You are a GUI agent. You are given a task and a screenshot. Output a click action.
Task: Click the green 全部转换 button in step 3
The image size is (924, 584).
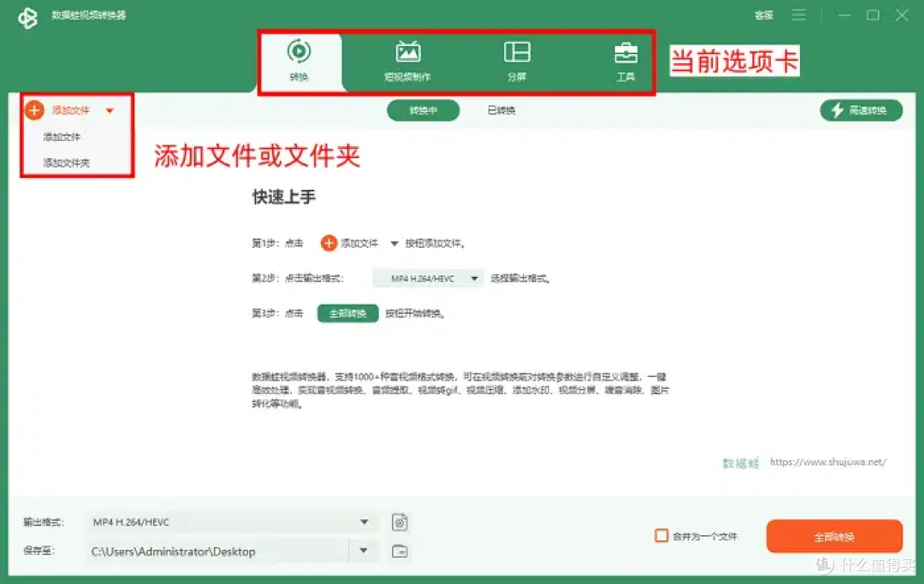(x=347, y=313)
